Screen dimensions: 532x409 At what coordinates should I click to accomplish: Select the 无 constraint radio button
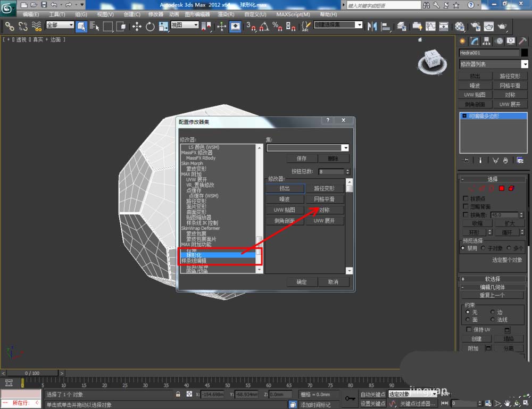coord(468,312)
